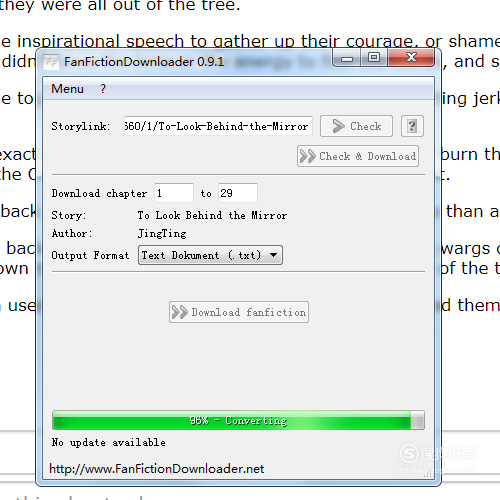
Task: Maximize the FanFictionDownloader window
Action: pyautogui.click(x=374, y=58)
